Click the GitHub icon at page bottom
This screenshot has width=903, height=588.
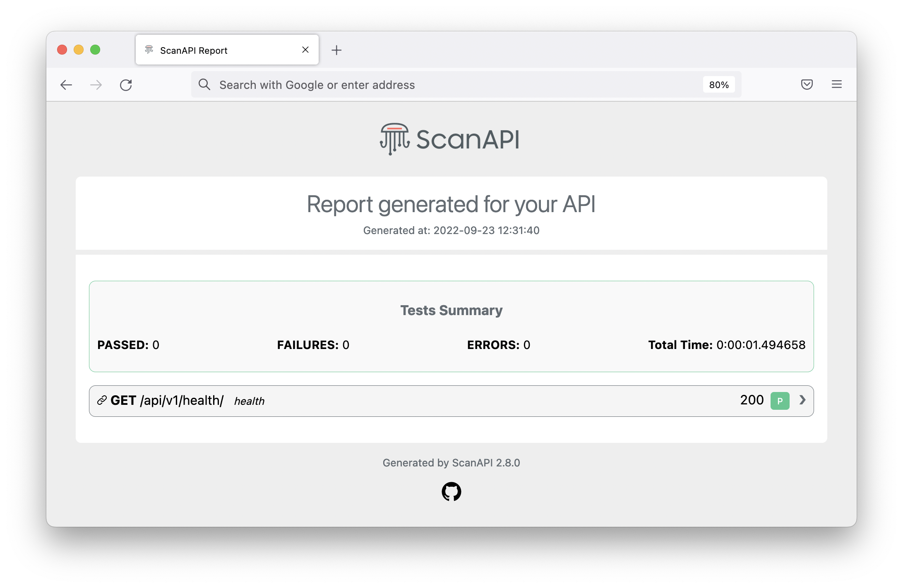pos(451,492)
